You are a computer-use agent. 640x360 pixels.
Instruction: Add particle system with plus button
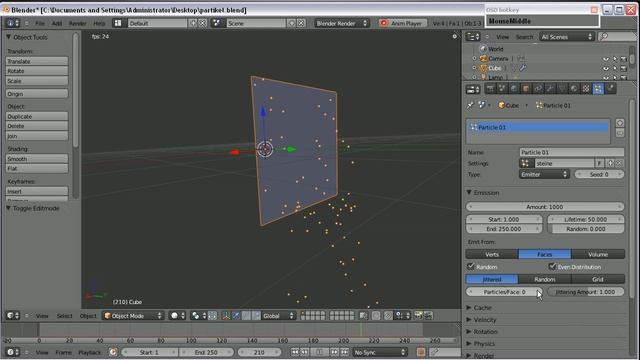click(620, 123)
